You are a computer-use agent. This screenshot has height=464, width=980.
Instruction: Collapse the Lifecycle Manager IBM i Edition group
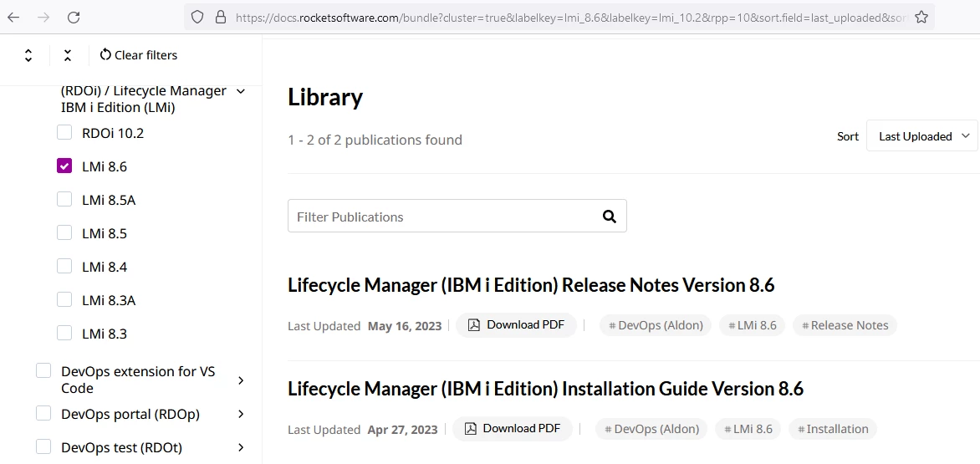point(241,91)
